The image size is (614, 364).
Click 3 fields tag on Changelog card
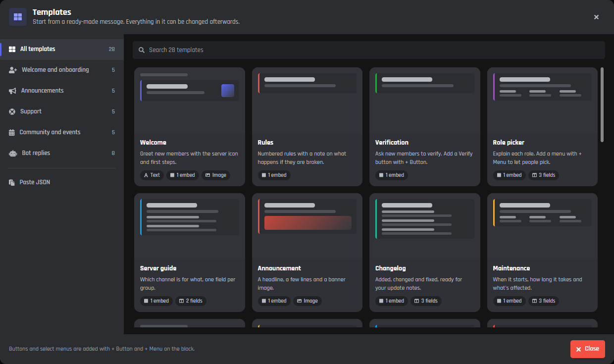point(426,301)
